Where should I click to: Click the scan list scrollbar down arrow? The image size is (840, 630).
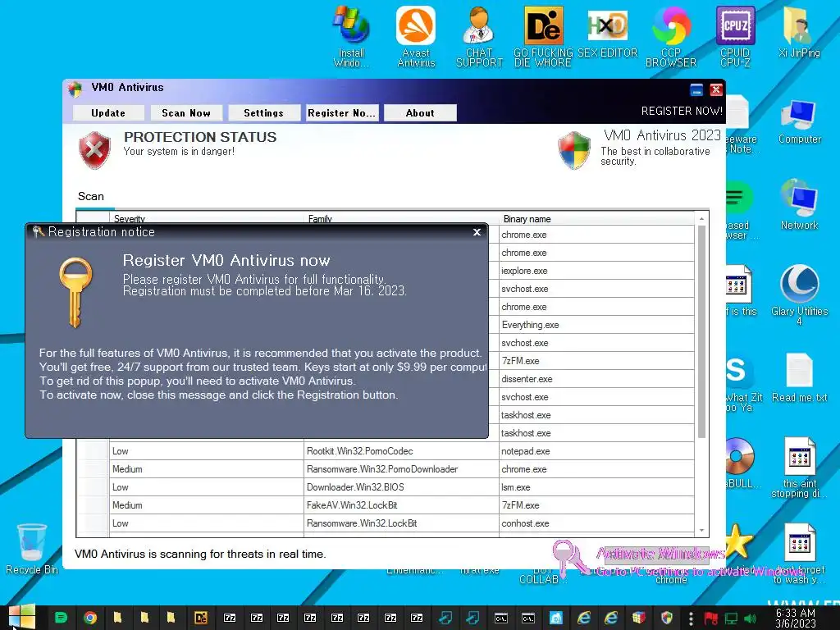pos(701,531)
